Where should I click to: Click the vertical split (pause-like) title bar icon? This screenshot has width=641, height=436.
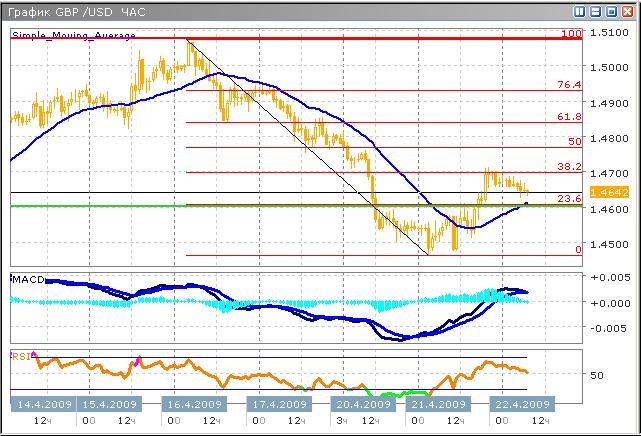[x=581, y=11]
